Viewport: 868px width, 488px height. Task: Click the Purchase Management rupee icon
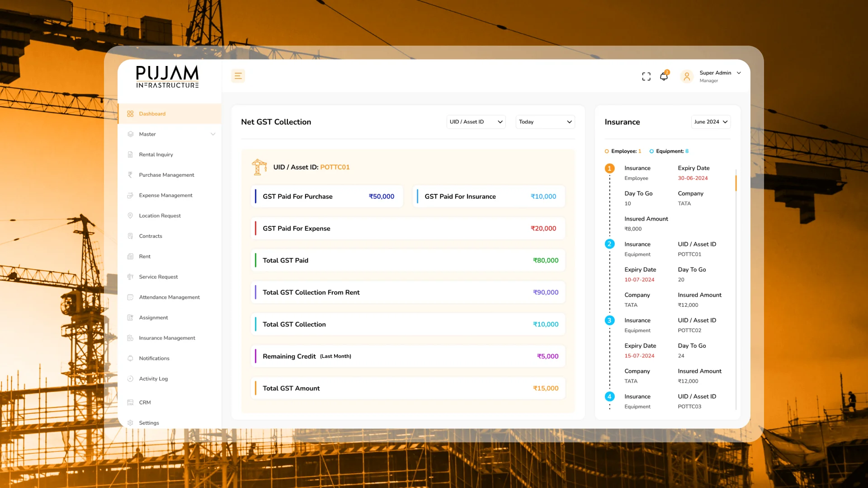click(x=130, y=175)
